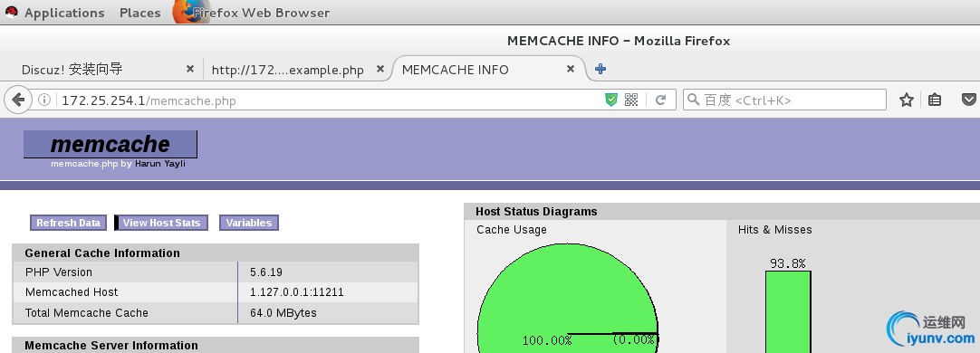
Task: Reload the current page
Action: [x=660, y=100]
